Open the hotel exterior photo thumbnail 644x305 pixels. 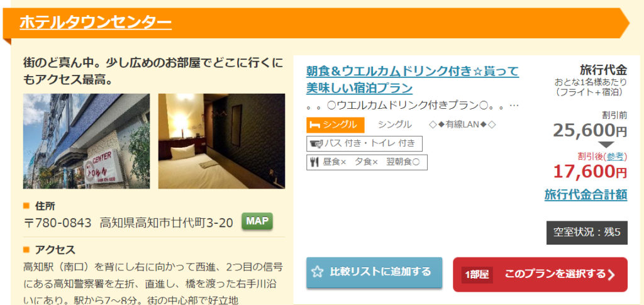86,141
